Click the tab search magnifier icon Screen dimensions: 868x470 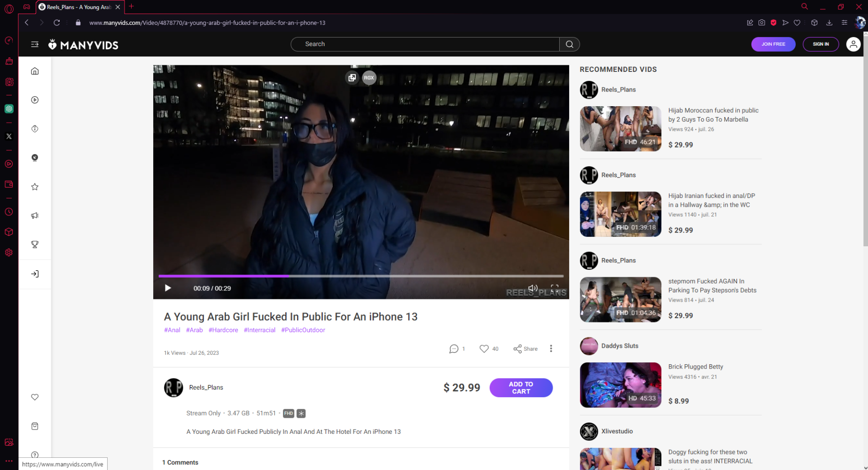point(805,7)
